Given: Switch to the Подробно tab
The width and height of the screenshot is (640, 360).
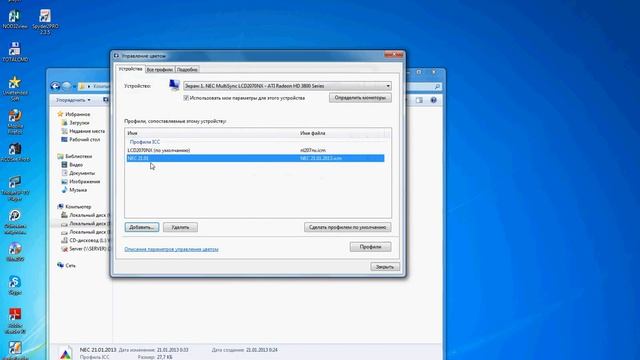Looking at the screenshot, I should tap(187, 70).
